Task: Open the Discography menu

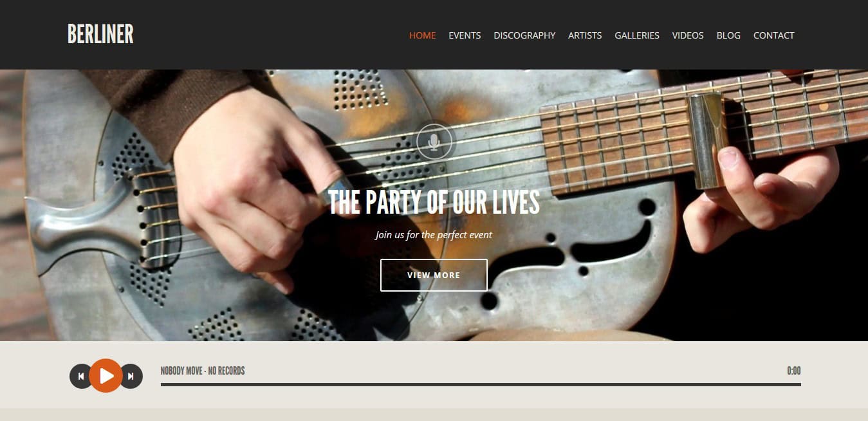Action: [x=524, y=35]
